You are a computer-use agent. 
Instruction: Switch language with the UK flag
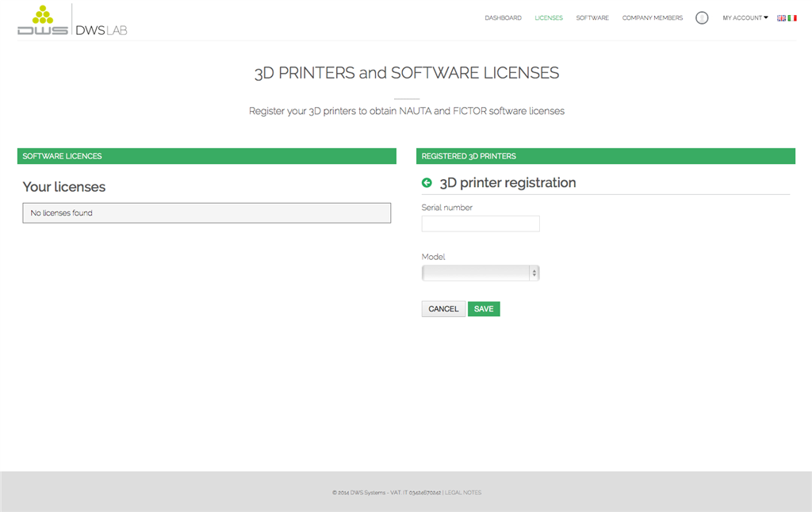point(781,18)
